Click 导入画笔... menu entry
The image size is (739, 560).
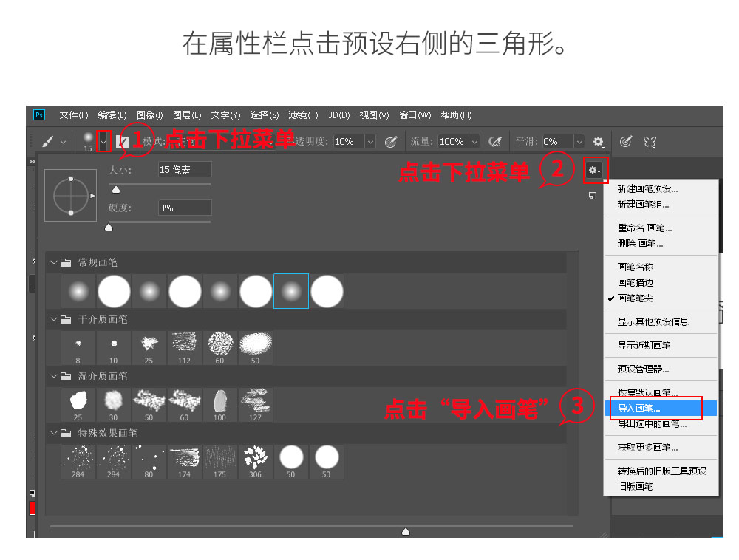point(660,409)
